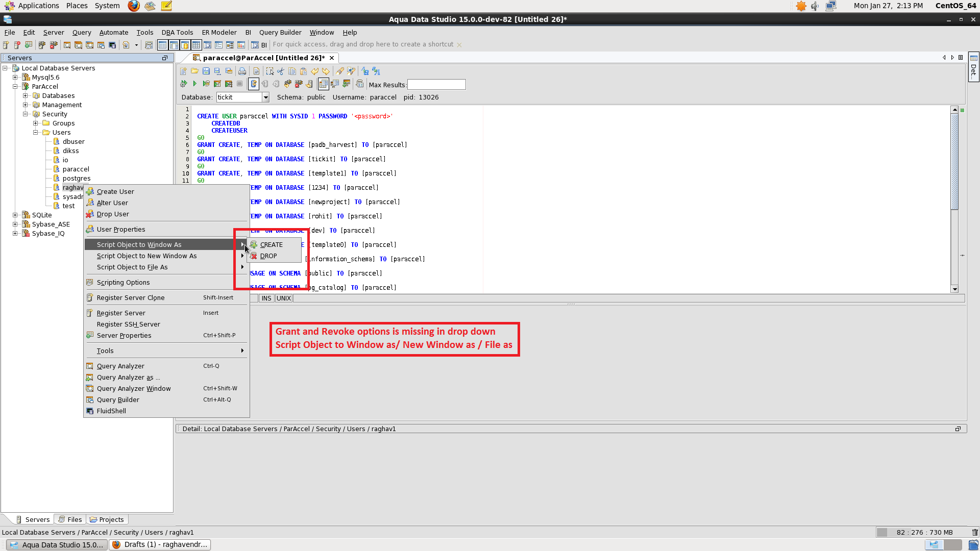
Task: Click the Max Results input field
Action: click(436, 84)
